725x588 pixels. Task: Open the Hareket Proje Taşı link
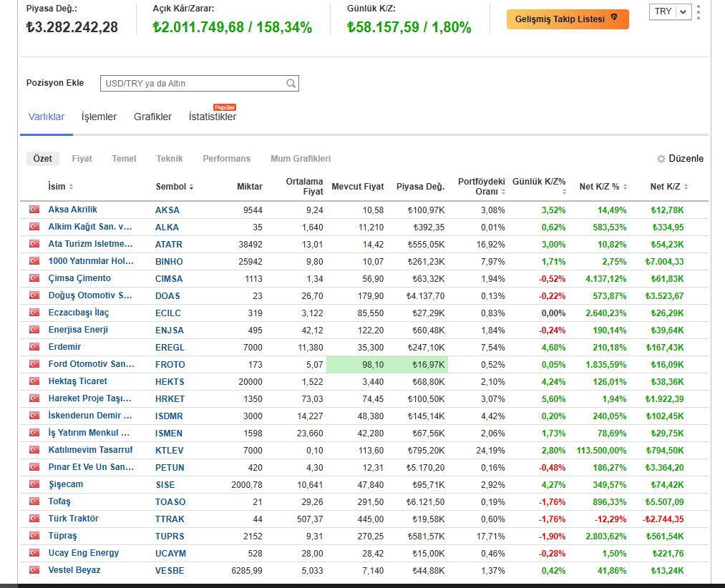[x=89, y=398]
